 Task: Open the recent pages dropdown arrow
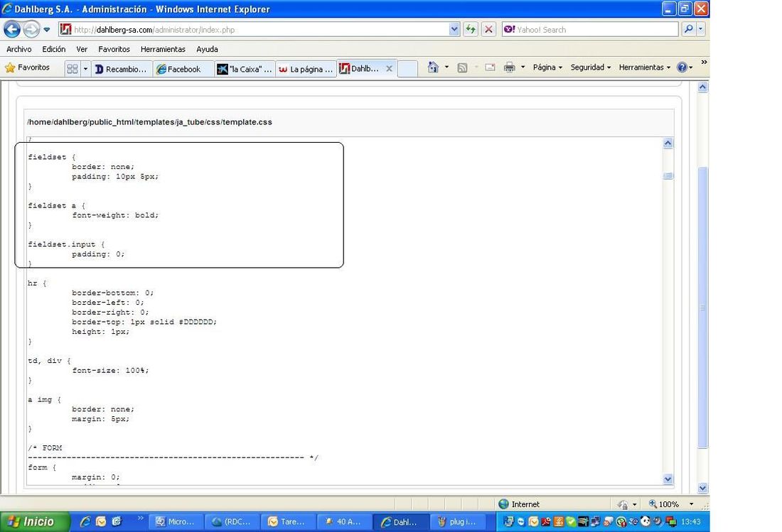[47, 29]
